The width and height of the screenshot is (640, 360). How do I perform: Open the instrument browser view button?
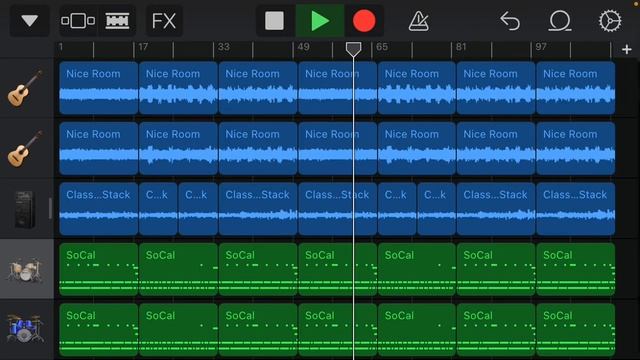78,20
